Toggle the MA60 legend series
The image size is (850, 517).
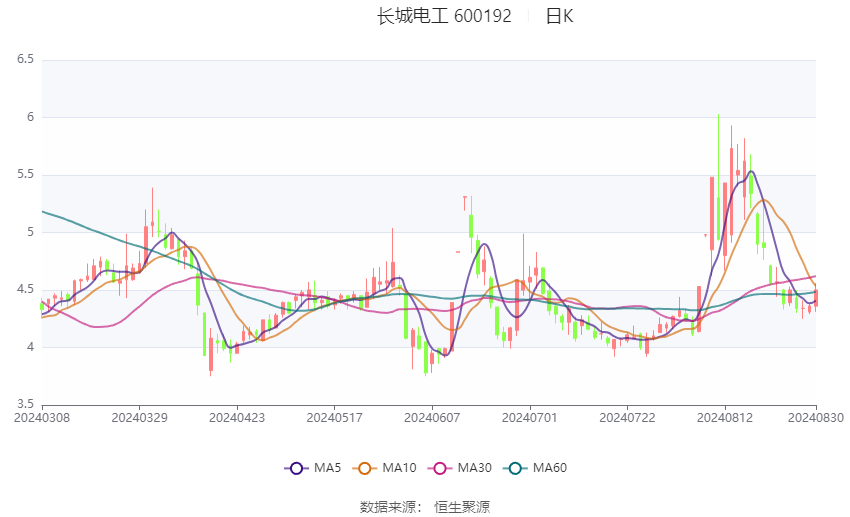[x=535, y=468]
